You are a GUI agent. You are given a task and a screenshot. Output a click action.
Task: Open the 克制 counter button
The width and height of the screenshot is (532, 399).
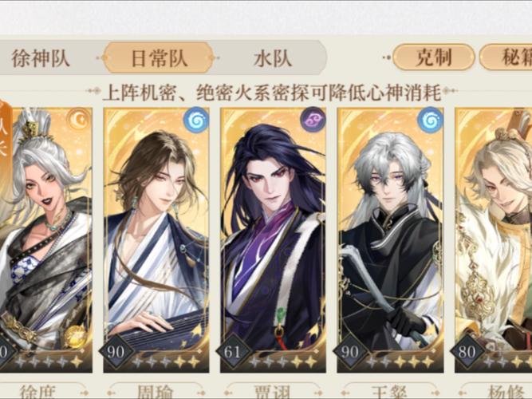point(434,57)
